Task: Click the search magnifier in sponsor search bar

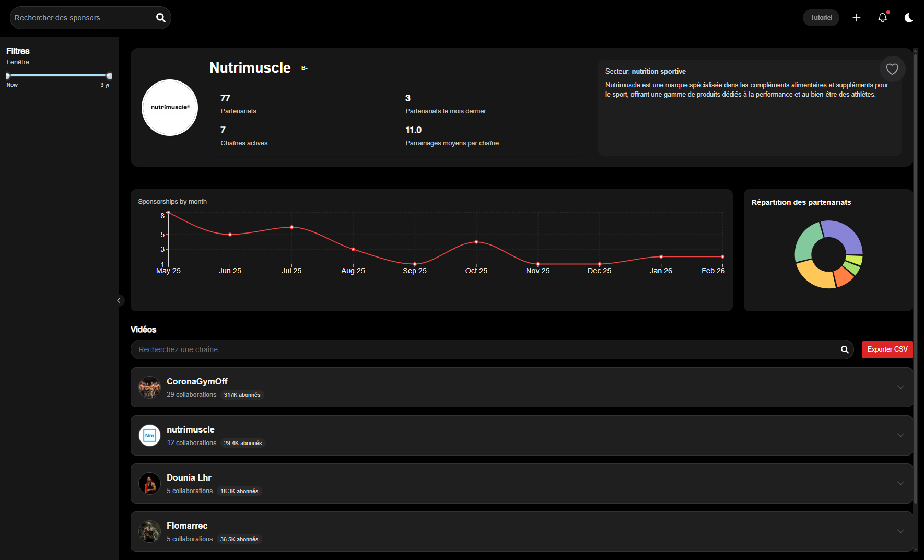Action: click(161, 18)
